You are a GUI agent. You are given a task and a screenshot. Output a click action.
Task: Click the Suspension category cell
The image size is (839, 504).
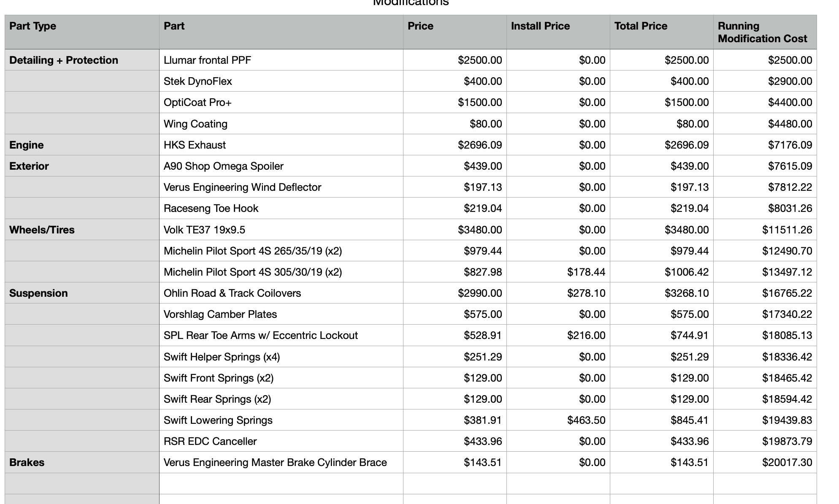(x=82, y=293)
